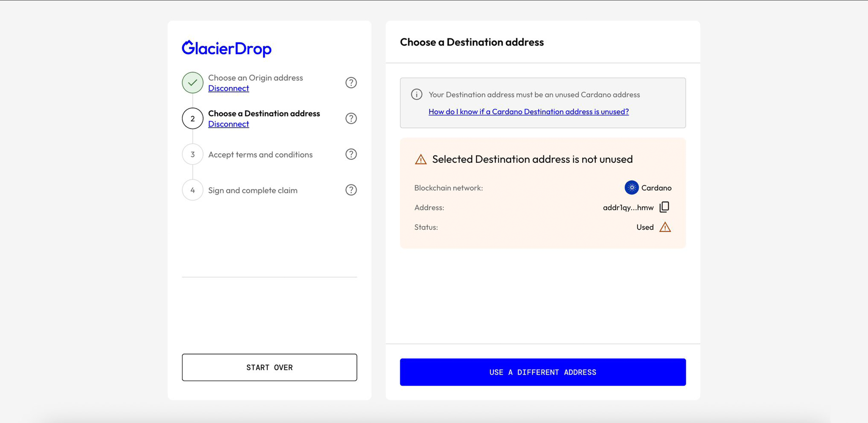This screenshot has width=868, height=423.
Task: Click the warning triangle beside Used status
Action: tap(665, 227)
